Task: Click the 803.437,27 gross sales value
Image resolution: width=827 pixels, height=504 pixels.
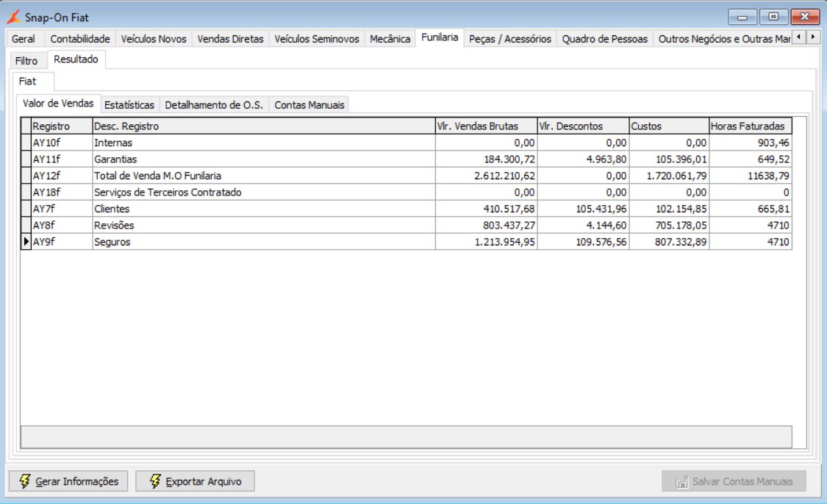Action: [x=487, y=225]
